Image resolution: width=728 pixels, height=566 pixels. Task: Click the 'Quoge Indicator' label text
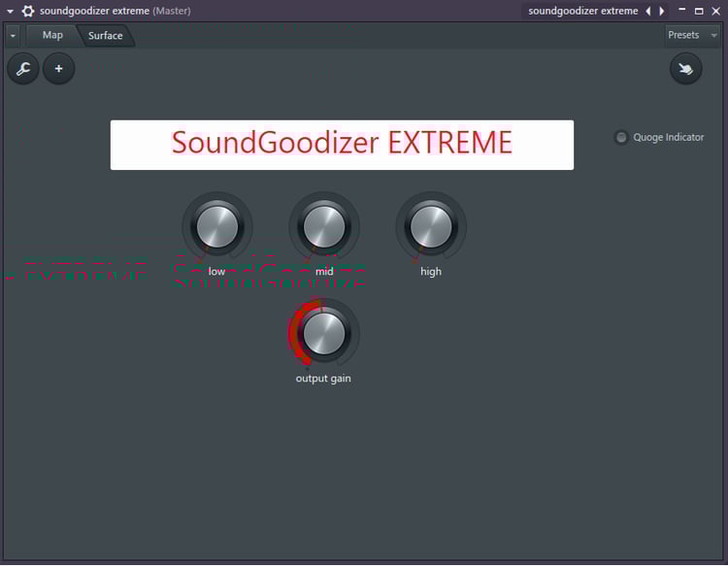click(x=669, y=138)
